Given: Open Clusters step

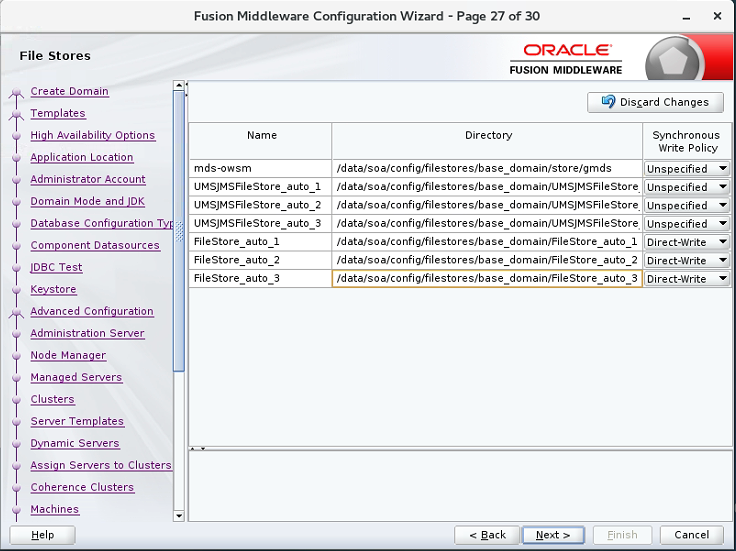Looking at the screenshot, I should (52, 399).
